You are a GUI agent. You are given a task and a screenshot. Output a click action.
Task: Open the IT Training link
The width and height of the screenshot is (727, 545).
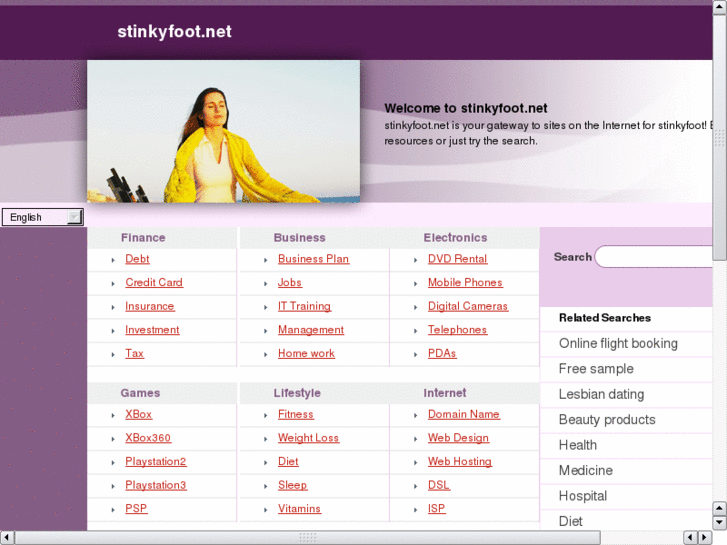pos(304,306)
